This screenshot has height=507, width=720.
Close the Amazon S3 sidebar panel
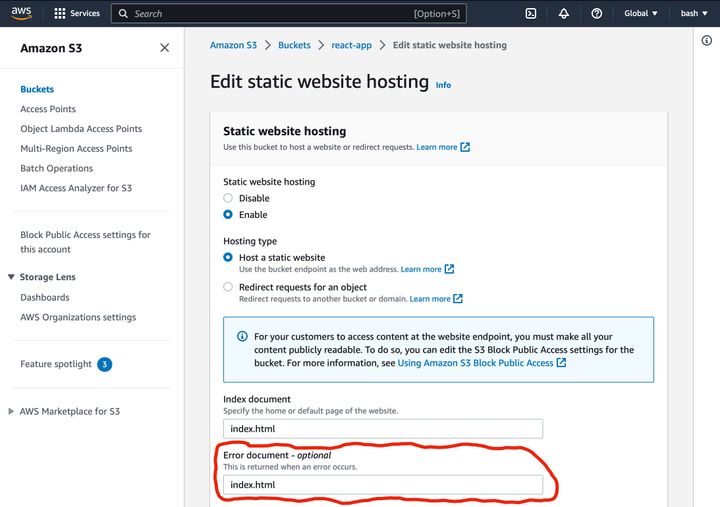click(x=164, y=48)
